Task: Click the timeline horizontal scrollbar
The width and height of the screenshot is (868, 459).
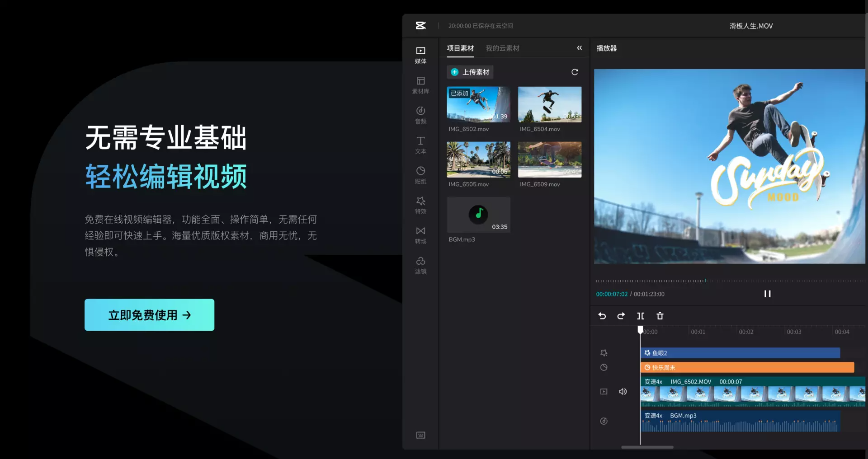Action: tap(647, 447)
